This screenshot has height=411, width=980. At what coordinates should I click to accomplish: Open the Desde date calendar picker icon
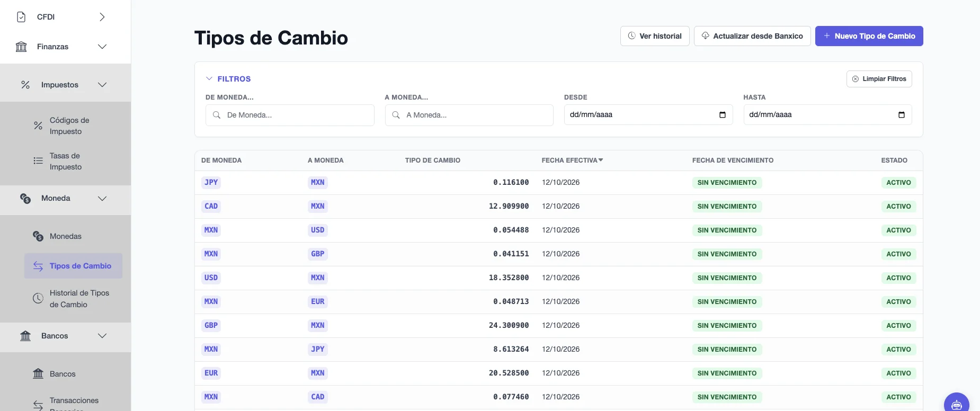[723, 115]
